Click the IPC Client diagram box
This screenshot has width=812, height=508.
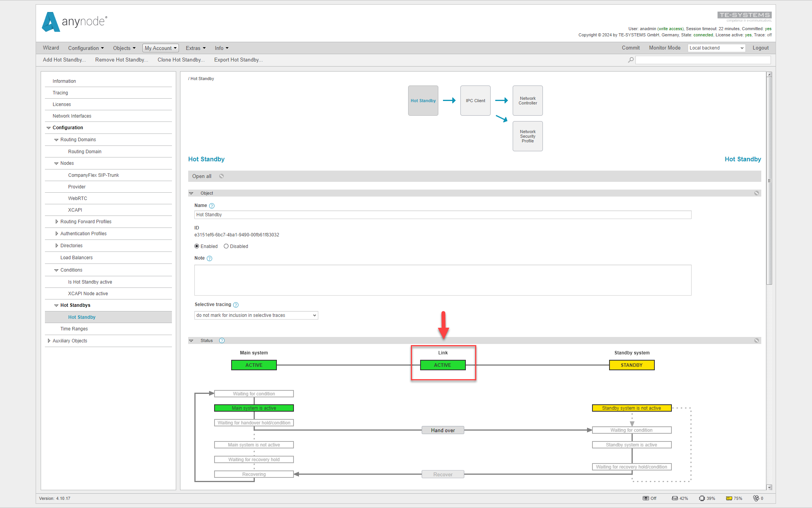475,100
